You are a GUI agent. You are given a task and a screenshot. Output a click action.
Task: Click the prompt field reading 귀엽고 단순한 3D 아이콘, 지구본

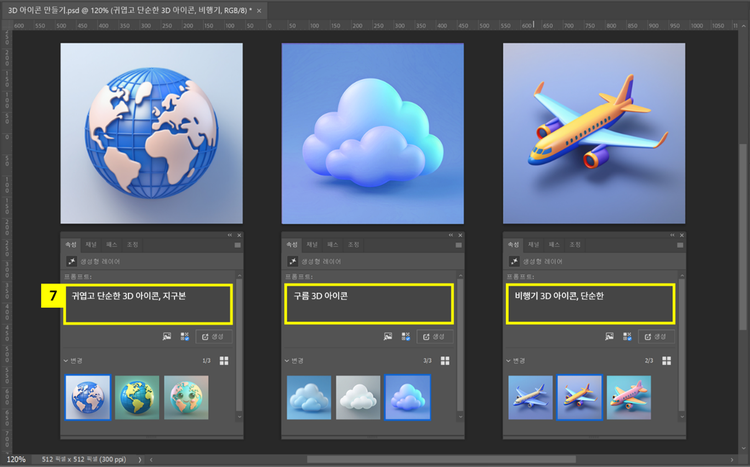[x=148, y=304]
